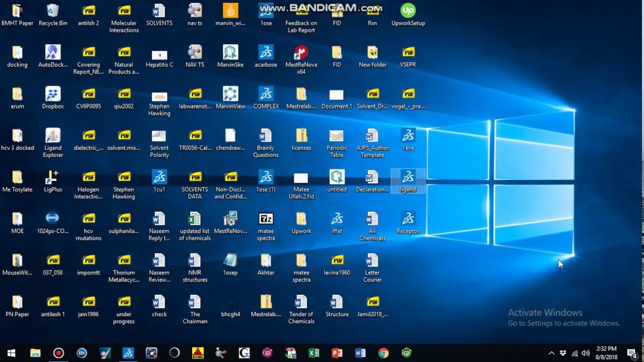Open the MarvinView desktop icon
644x362 pixels.
(x=230, y=99)
